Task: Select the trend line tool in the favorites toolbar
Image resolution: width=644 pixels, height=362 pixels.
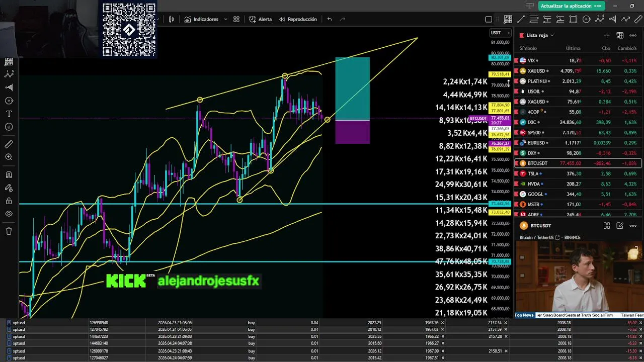Action: coord(521,19)
